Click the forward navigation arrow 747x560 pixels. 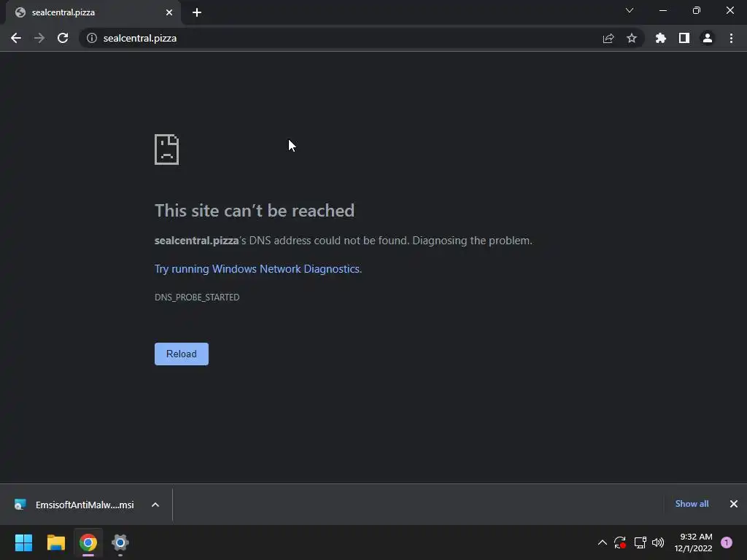[39, 38]
